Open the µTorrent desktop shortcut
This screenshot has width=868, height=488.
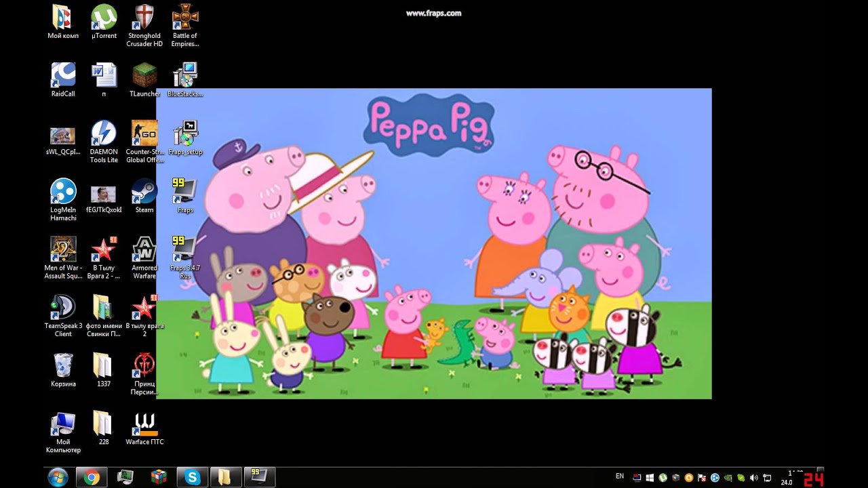coord(104,18)
